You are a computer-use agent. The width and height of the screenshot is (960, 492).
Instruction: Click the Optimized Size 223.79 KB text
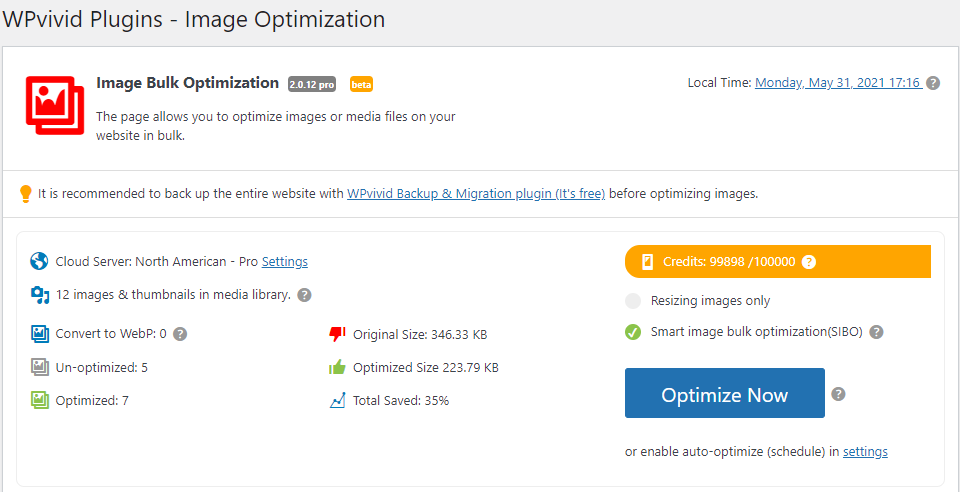point(426,368)
